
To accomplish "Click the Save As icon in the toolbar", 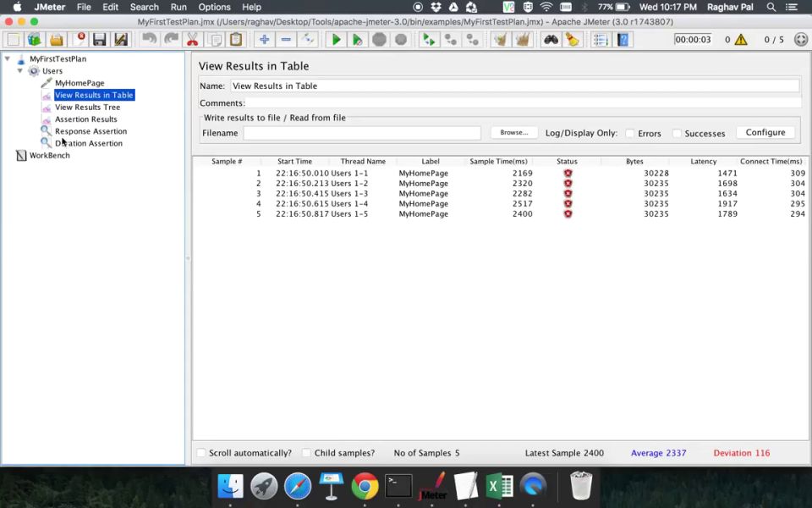I will pos(121,40).
